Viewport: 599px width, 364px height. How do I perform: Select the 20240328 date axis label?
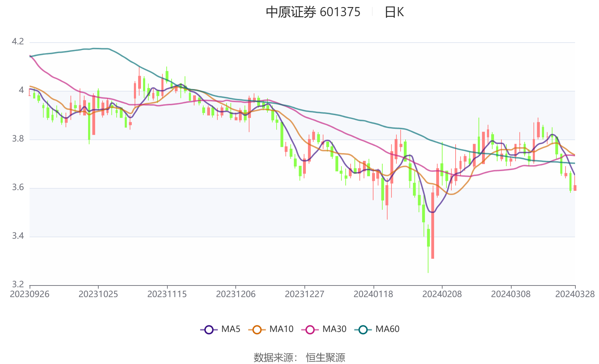pyautogui.click(x=575, y=294)
